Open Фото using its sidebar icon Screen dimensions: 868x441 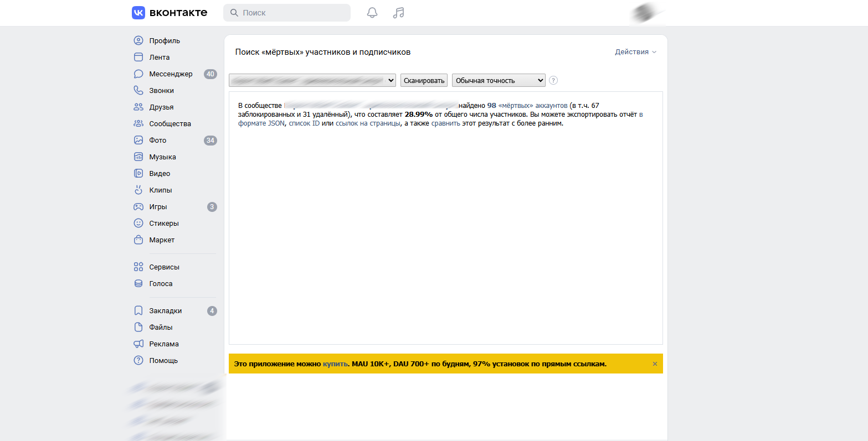[137, 140]
